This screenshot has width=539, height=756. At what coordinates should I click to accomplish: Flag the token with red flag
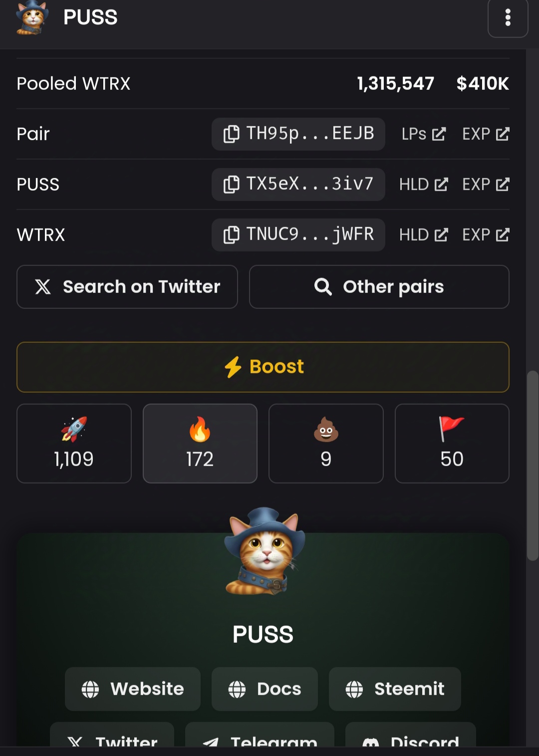pos(452,443)
